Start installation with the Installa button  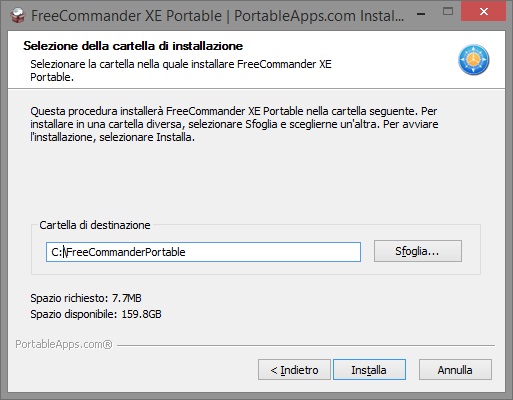(369, 369)
